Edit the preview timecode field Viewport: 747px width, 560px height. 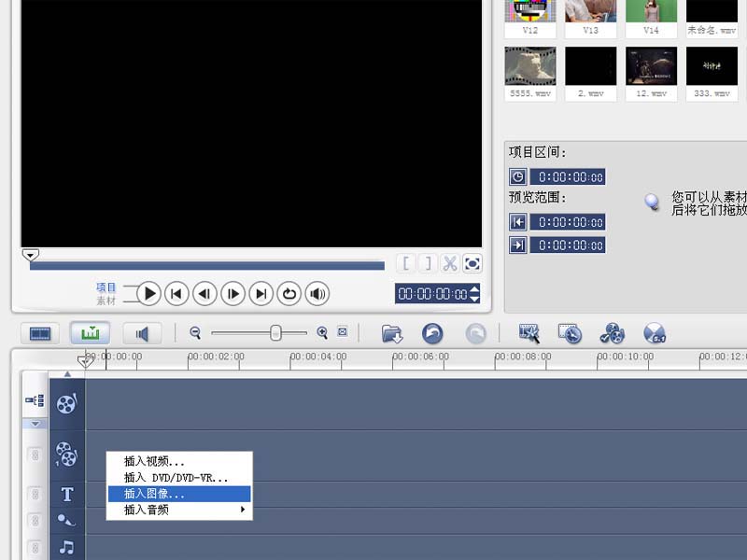click(x=432, y=294)
